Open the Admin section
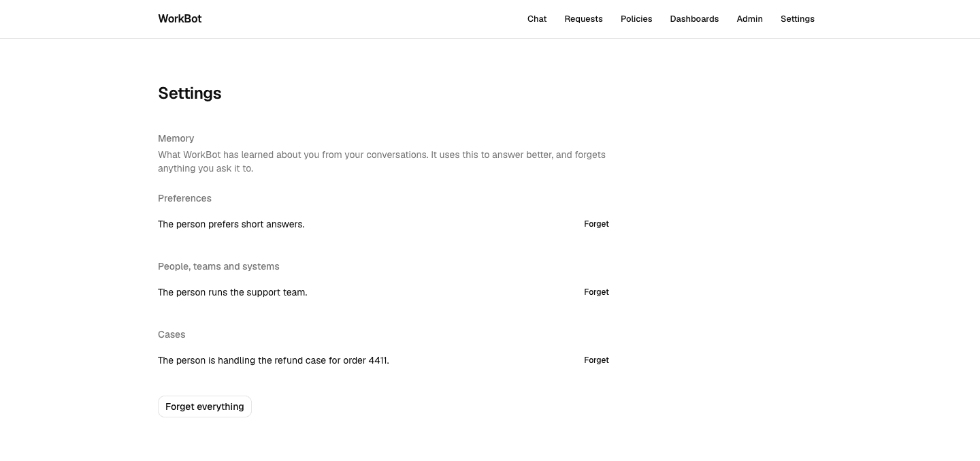This screenshot has width=980, height=461. [x=749, y=19]
